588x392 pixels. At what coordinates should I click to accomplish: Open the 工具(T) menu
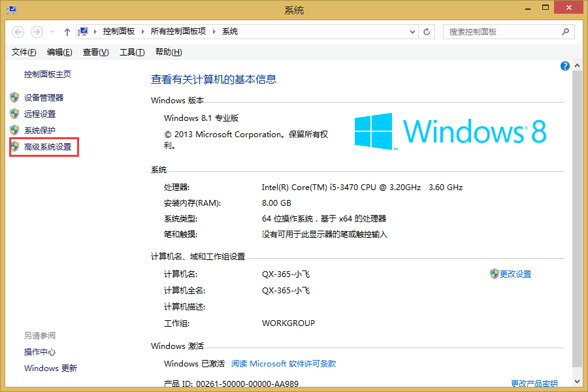[132, 52]
